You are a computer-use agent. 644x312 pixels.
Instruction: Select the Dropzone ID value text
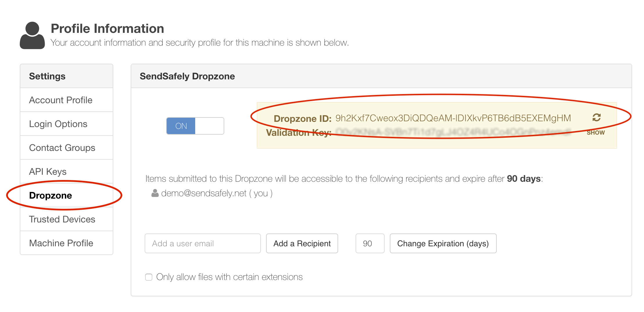453,118
